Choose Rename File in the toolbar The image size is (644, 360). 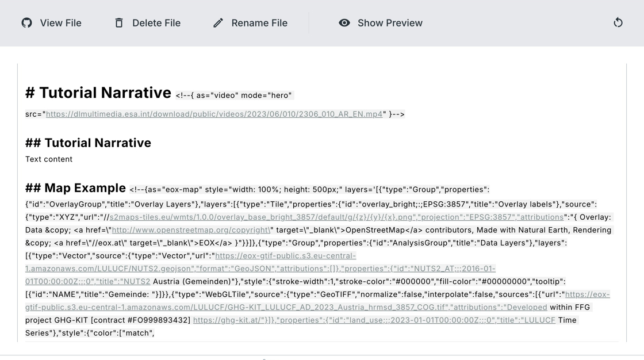point(259,23)
